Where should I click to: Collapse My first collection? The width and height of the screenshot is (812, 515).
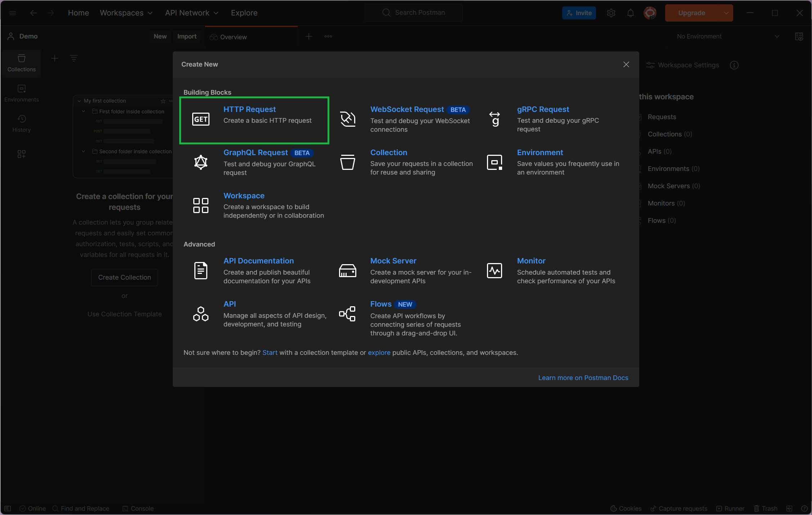[x=79, y=101]
